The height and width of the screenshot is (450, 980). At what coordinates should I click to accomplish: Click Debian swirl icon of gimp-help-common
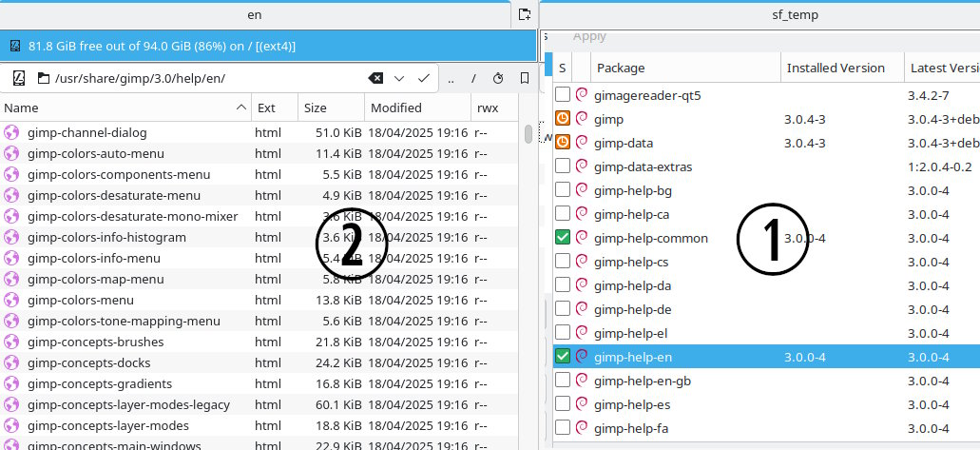click(x=582, y=238)
